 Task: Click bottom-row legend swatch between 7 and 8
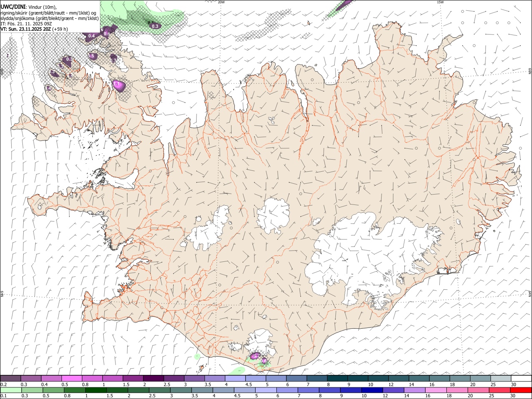pyautogui.click(x=308, y=390)
